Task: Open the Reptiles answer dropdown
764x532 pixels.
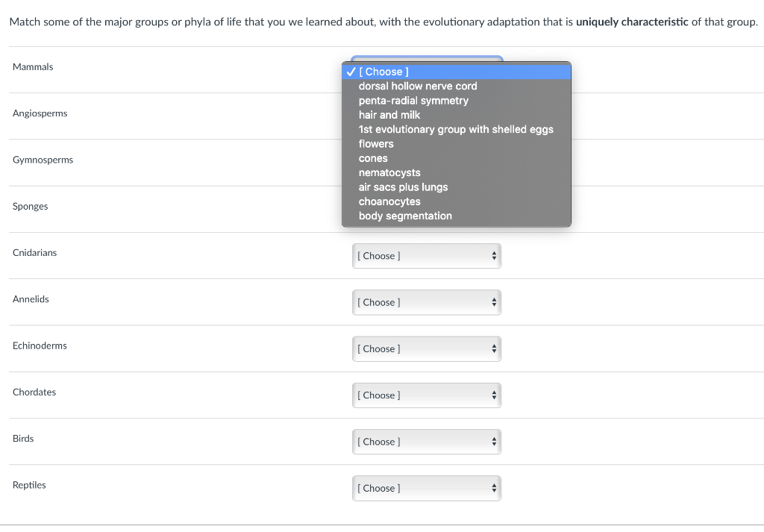Action: (426, 488)
